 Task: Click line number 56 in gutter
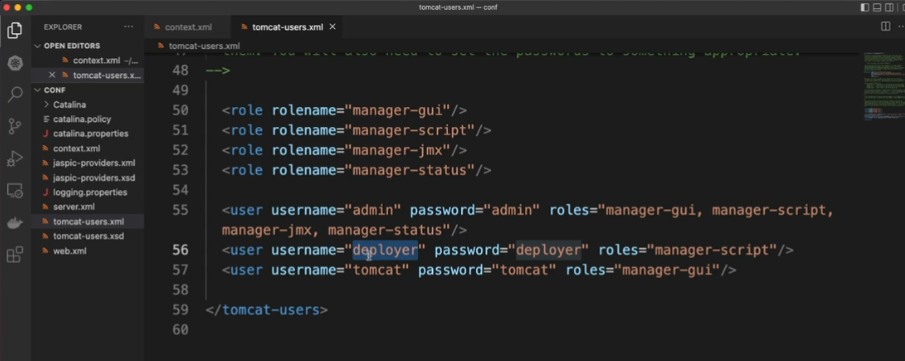point(180,250)
